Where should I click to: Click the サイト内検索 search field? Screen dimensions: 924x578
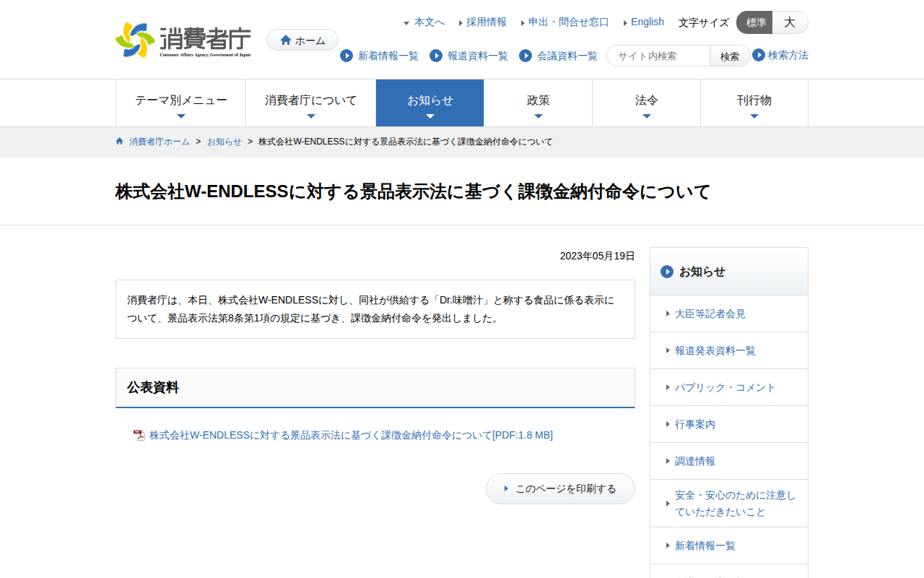point(658,56)
